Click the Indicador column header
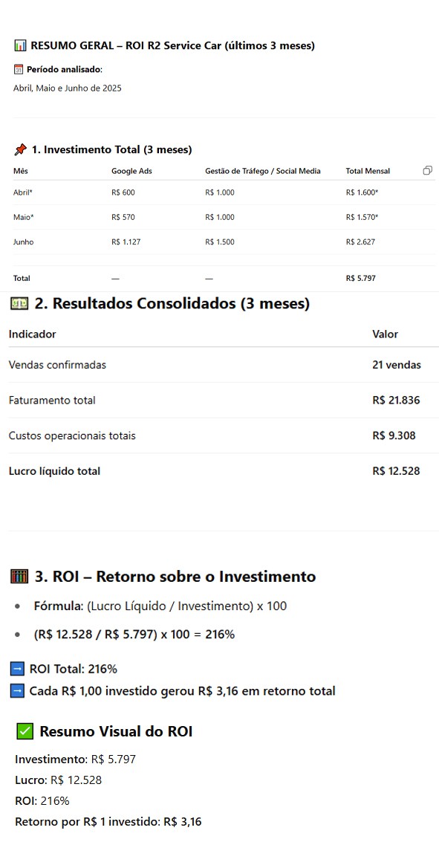 32,334
